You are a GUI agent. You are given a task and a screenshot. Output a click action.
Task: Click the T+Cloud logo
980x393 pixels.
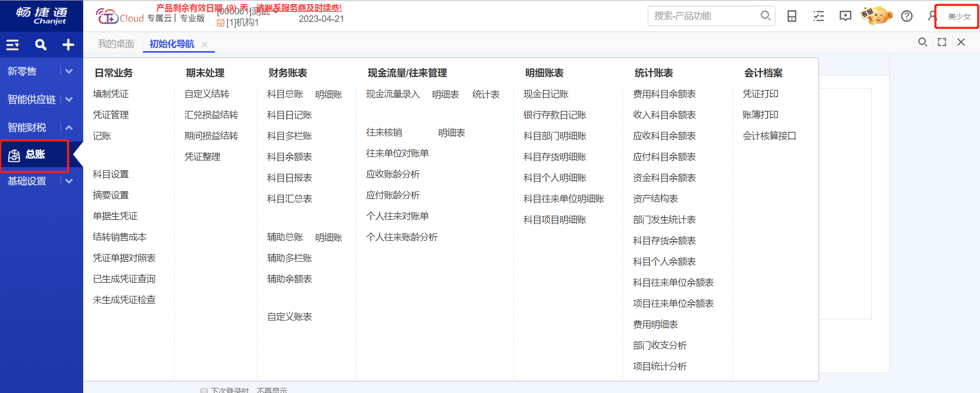120,17
